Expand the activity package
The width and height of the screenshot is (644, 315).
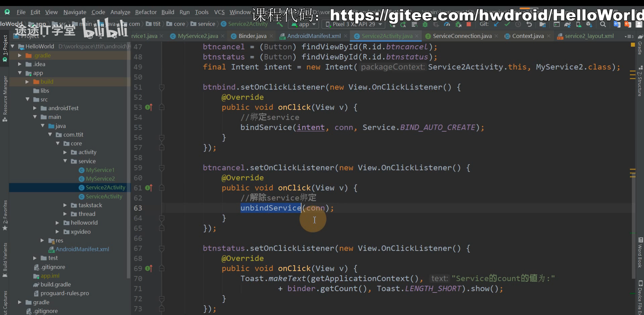click(65, 152)
